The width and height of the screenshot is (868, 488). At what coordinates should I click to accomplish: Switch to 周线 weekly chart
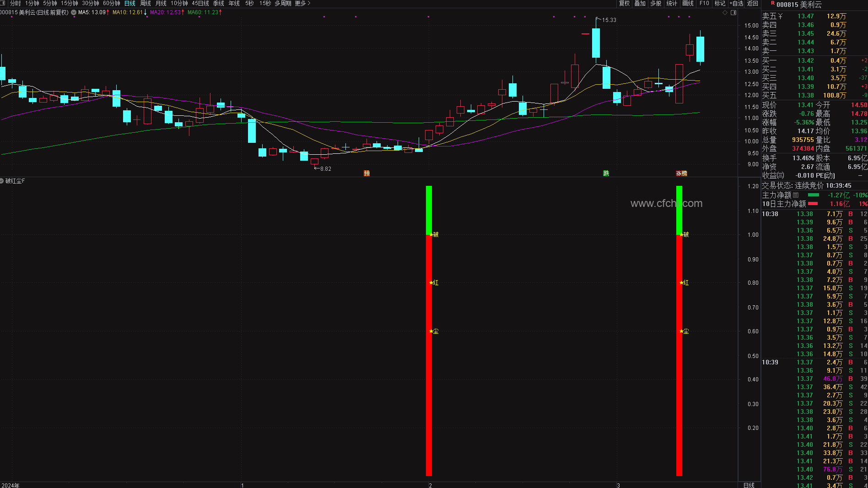coord(146,3)
